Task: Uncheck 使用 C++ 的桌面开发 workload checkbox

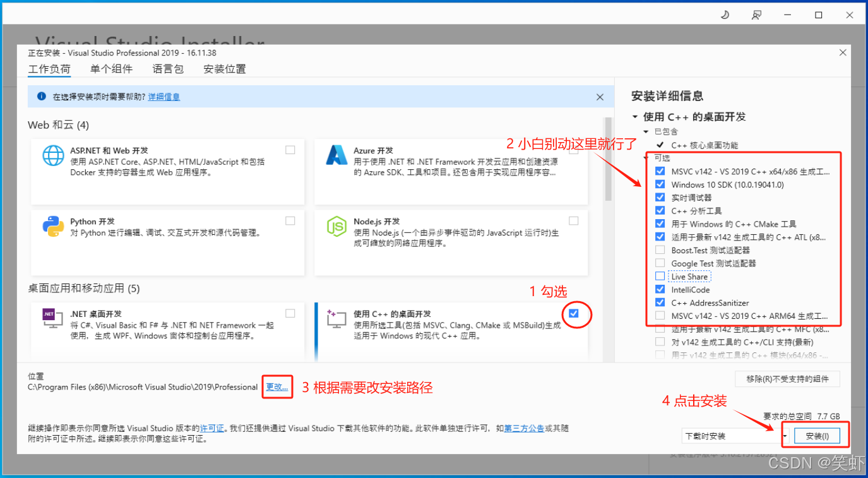Action: 573,313
